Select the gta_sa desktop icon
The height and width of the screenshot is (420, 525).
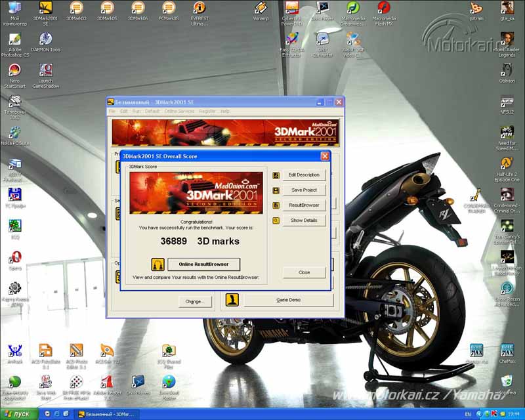(x=507, y=11)
